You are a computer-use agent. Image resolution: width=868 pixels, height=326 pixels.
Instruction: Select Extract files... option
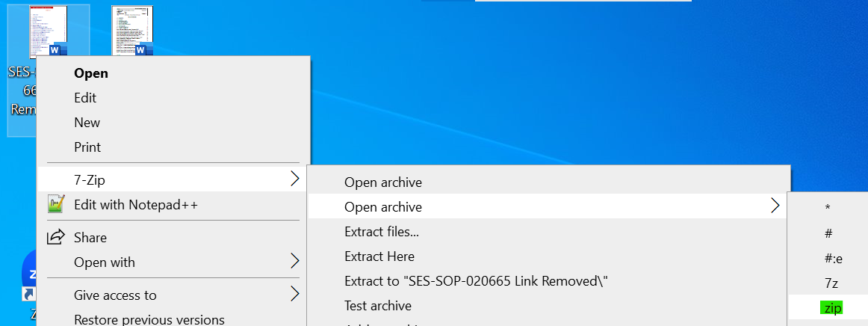[381, 232]
